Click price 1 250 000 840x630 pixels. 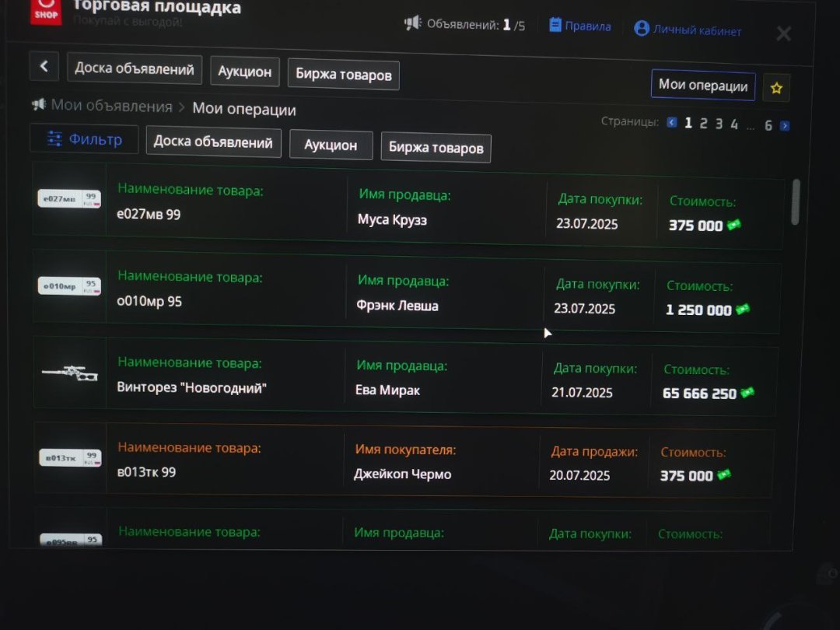[x=698, y=310]
